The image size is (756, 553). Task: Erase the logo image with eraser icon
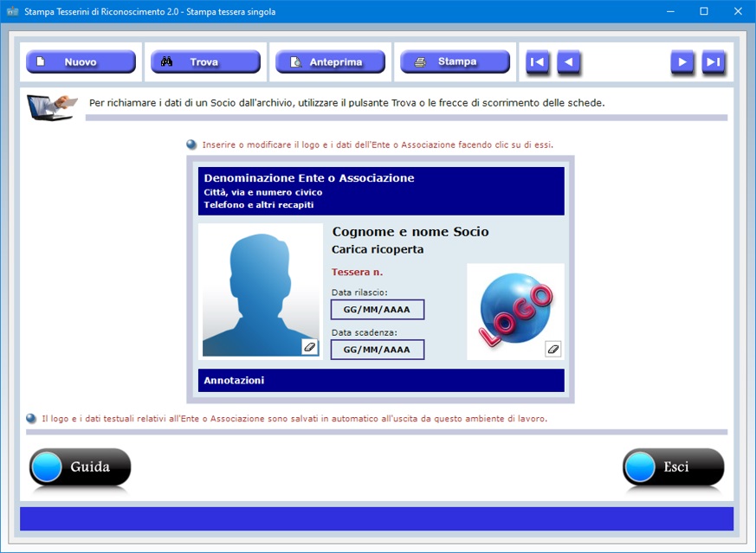click(553, 349)
